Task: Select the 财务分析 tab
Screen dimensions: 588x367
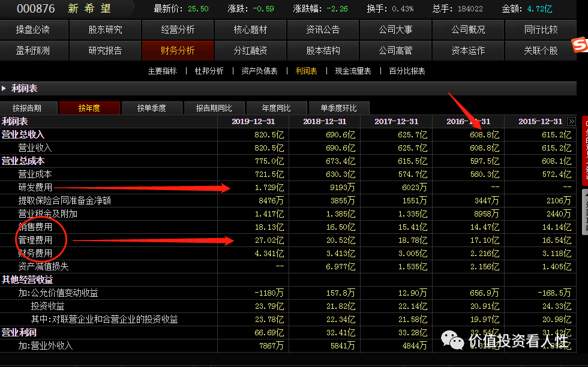Action: [178, 50]
